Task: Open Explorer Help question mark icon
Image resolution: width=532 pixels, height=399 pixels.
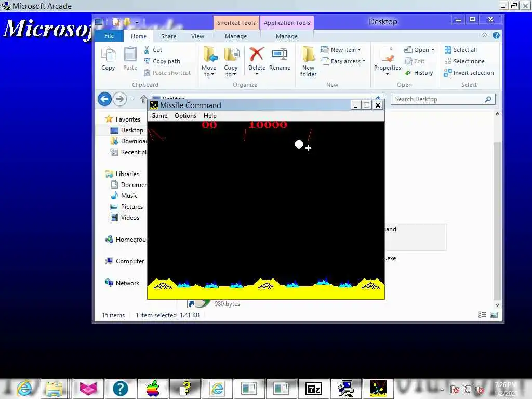Action: coord(496,35)
